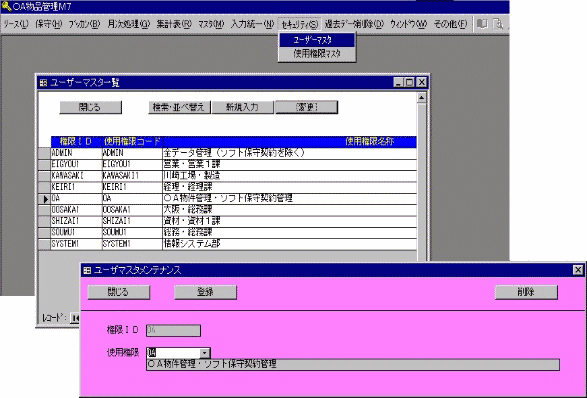Screen dimensions: 587x398
Task: Click the 登録 button
Action: 205,292
